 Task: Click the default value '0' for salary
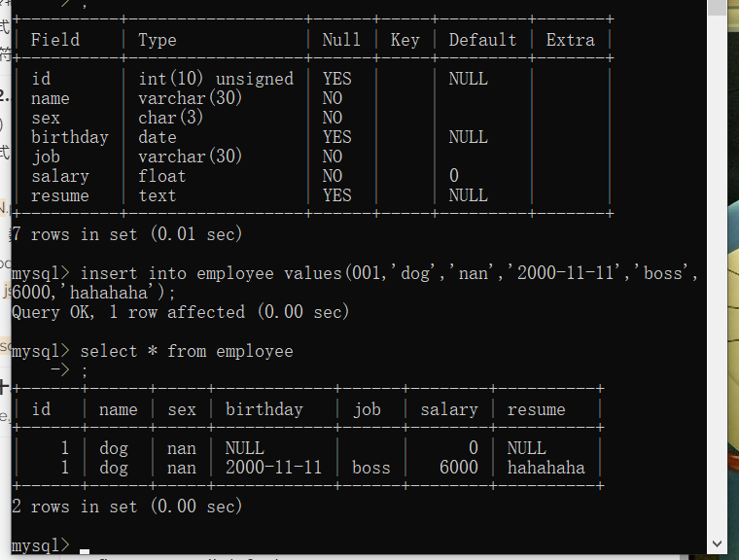[454, 176]
